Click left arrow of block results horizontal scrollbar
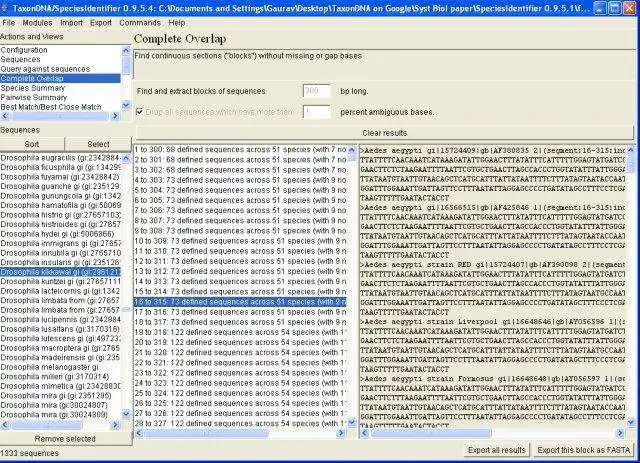 pyautogui.click(x=139, y=433)
